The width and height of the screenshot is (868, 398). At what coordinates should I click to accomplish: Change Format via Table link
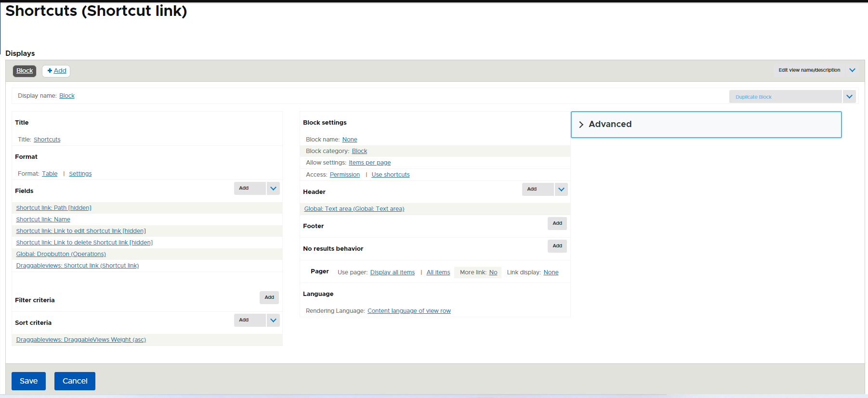coord(50,174)
